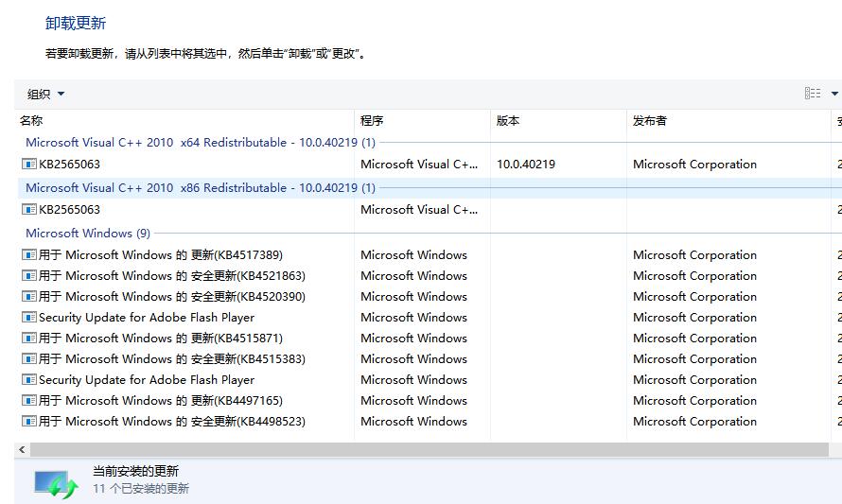
Task: Select the Visual C++ 2010 x86 group header
Action: pyautogui.click(x=200, y=188)
